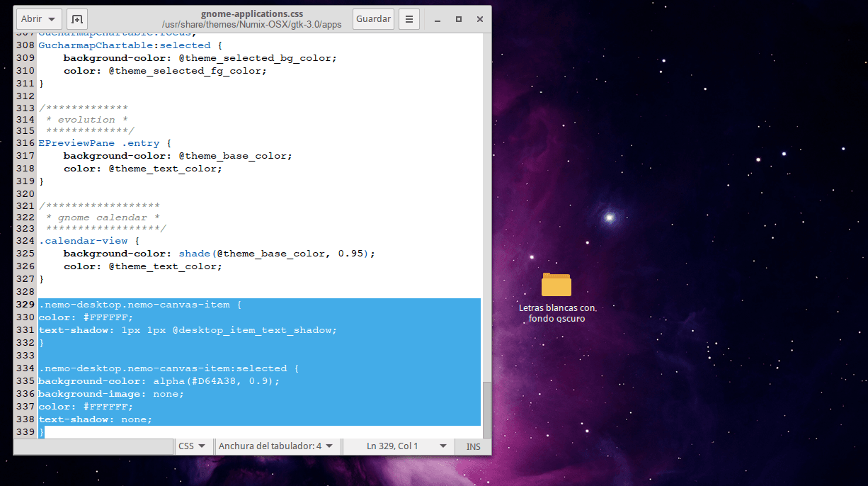This screenshot has height=486, width=868.
Task: Place cursor on the shade(@theme_base_color, 0.95) line
Action: point(276,254)
